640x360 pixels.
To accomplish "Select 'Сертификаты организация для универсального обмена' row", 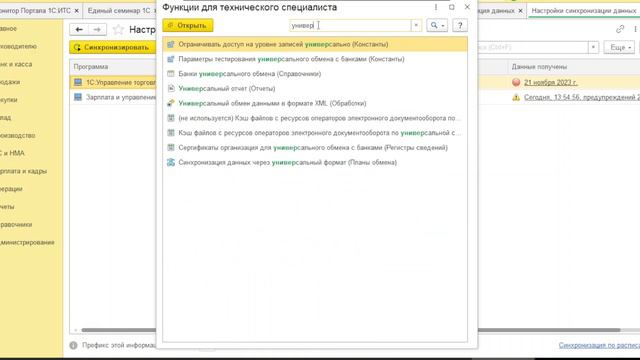I will (315, 147).
